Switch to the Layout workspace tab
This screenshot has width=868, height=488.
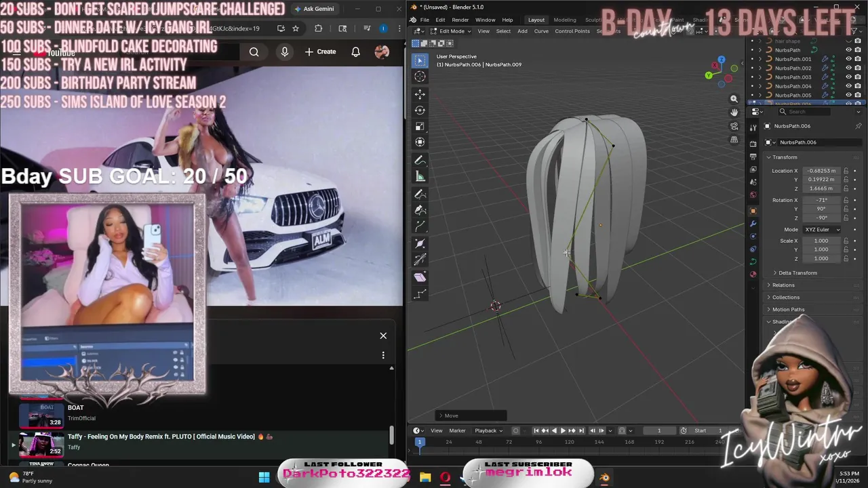536,20
